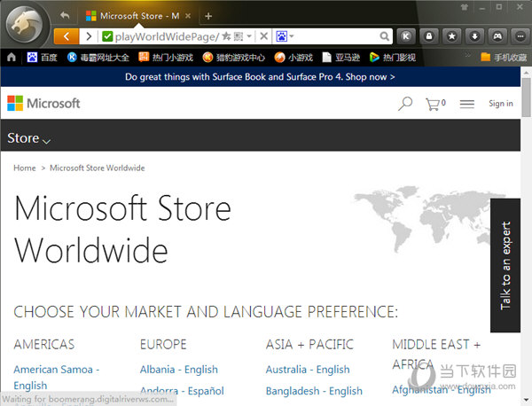Expand the Store dropdown menu
Screen dimensions: 532x406
coord(28,138)
